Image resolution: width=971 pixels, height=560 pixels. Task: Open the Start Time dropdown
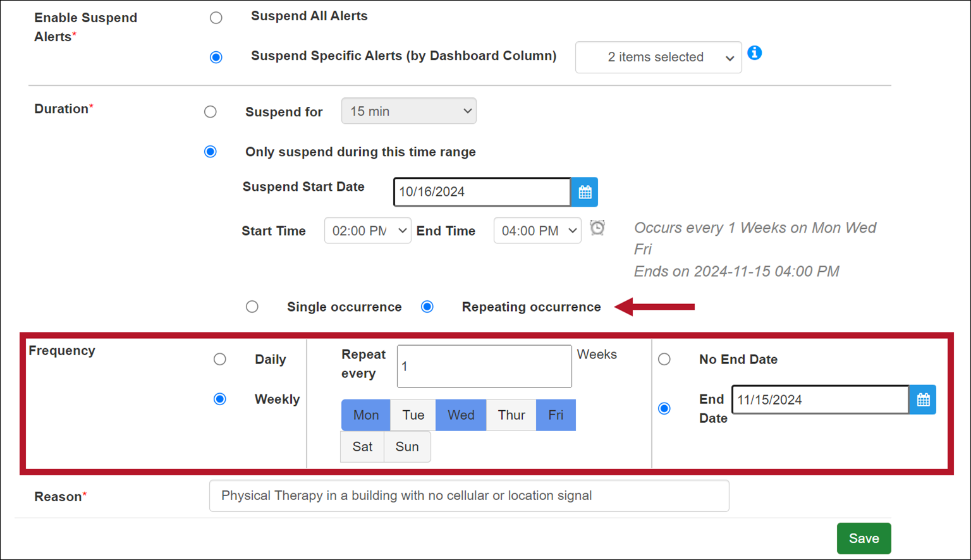[x=367, y=231]
